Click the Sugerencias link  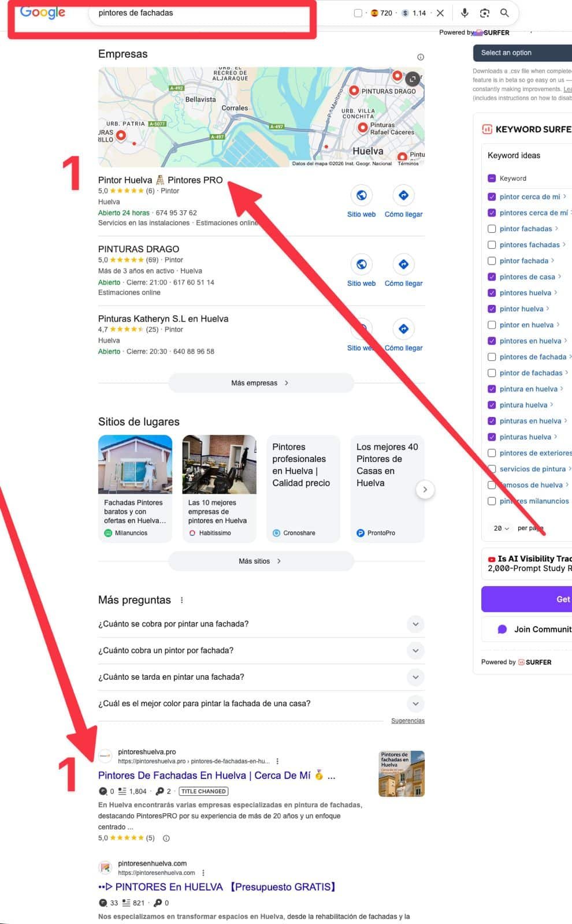point(408,721)
